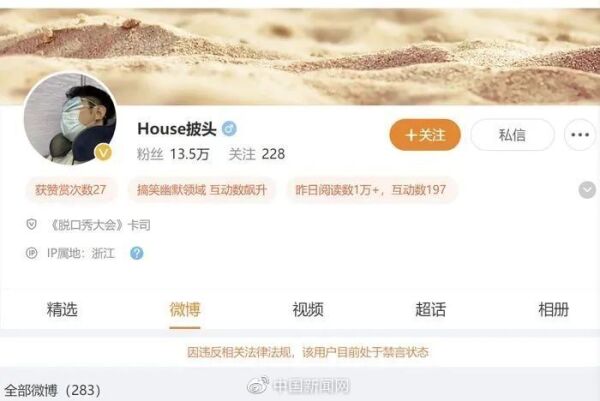Click the shield icon beside 《脱口秀大会》卡司
Image resolution: width=600 pixels, height=401 pixels.
[x=31, y=224]
